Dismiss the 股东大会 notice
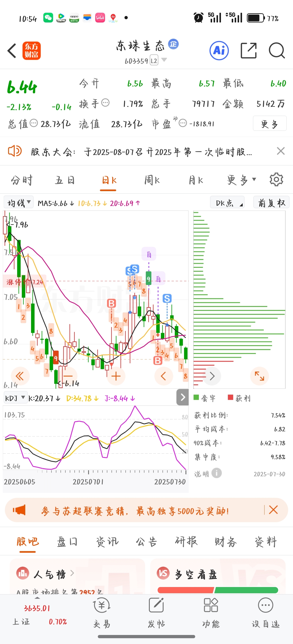 pyautogui.click(x=281, y=151)
